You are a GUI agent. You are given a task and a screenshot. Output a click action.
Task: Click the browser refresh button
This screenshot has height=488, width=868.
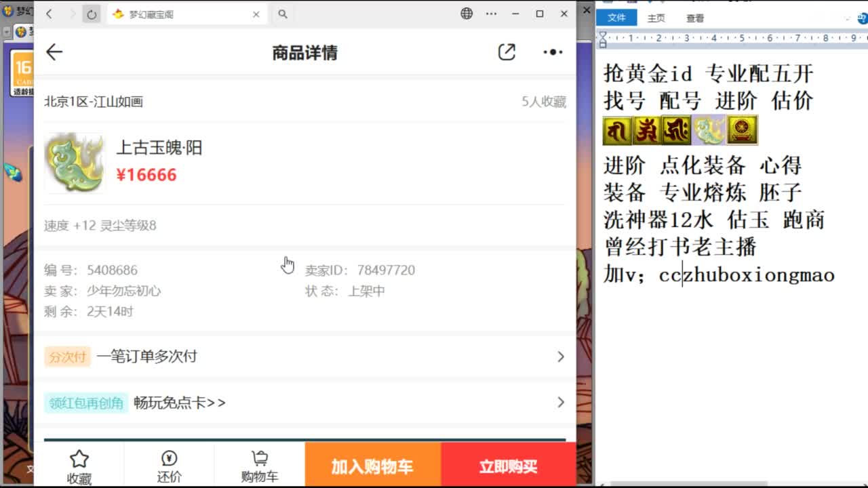92,14
